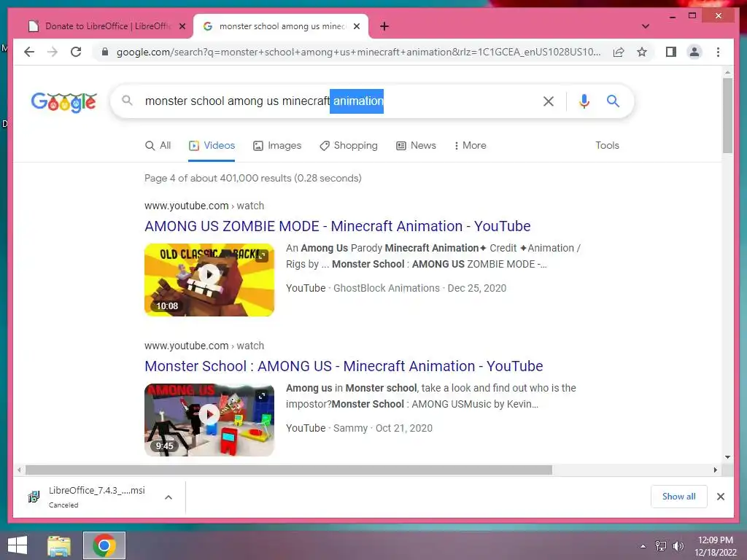Expand the More search categories
This screenshot has height=560, width=747.
471,146
